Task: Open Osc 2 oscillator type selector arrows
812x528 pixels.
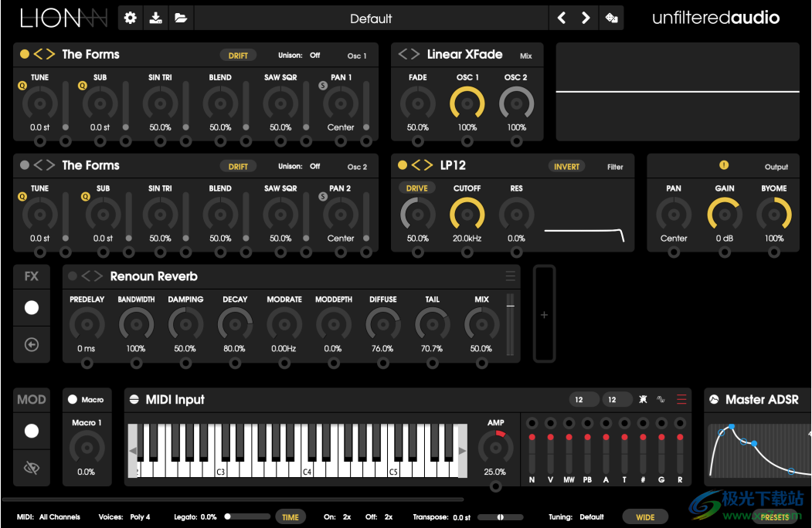Action: [x=45, y=165]
